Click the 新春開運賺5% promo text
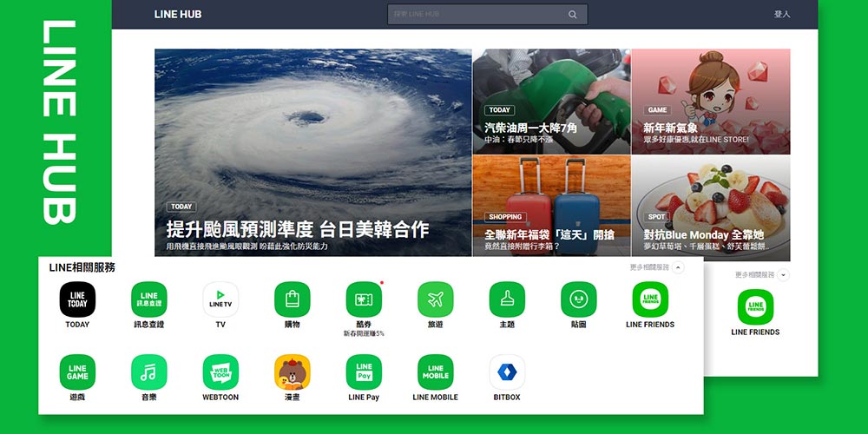Screen dimensions: 868x434 point(364,334)
